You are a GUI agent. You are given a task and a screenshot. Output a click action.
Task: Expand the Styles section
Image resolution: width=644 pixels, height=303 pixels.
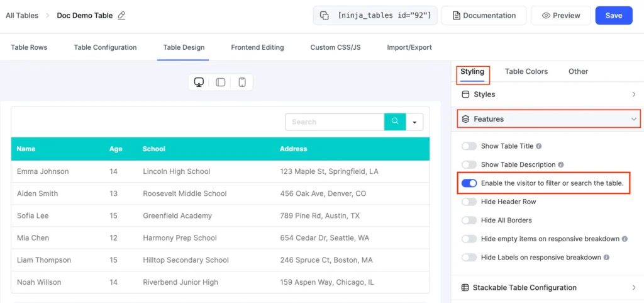[x=548, y=94]
